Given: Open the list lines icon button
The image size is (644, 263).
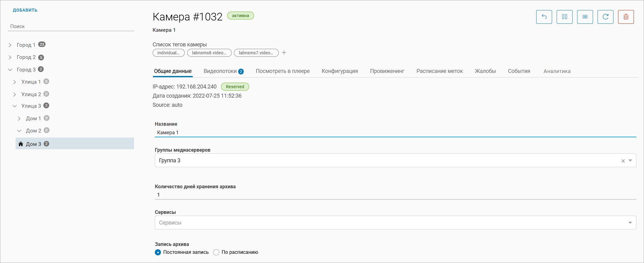Looking at the screenshot, I should (585, 17).
